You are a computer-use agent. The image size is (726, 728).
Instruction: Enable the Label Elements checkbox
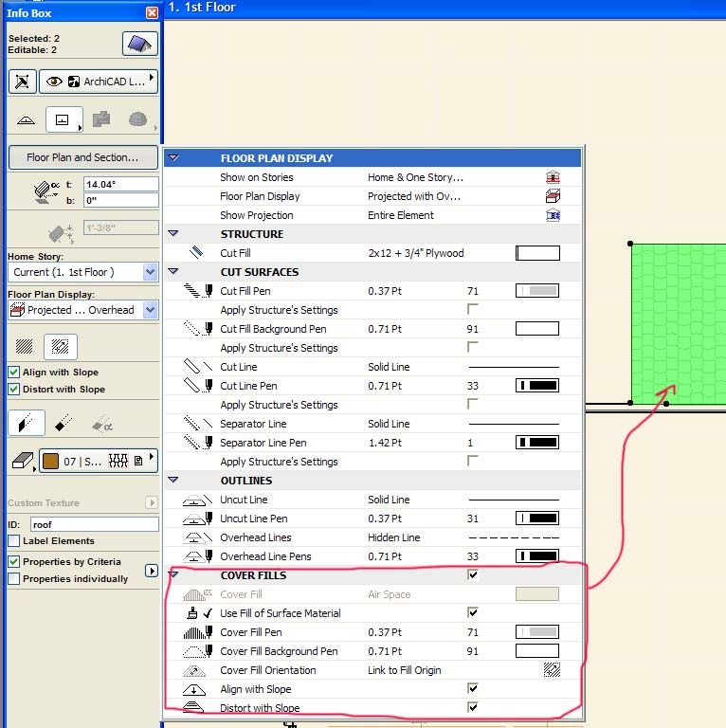coord(14,541)
